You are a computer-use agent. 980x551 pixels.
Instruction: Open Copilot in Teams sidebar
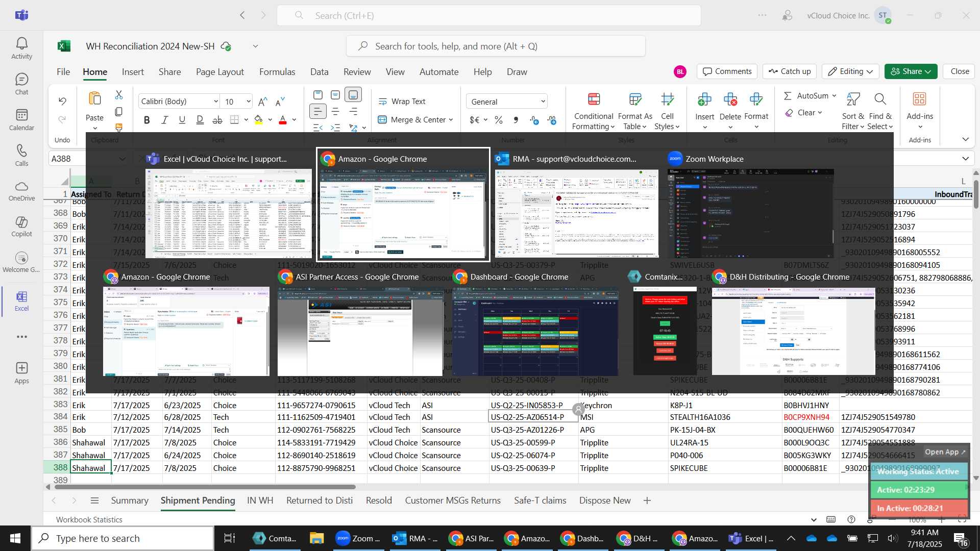point(21,227)
